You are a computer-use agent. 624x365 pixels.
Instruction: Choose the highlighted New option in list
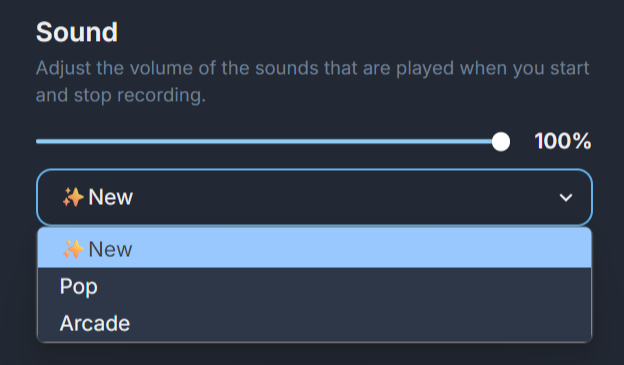[314, 249]
